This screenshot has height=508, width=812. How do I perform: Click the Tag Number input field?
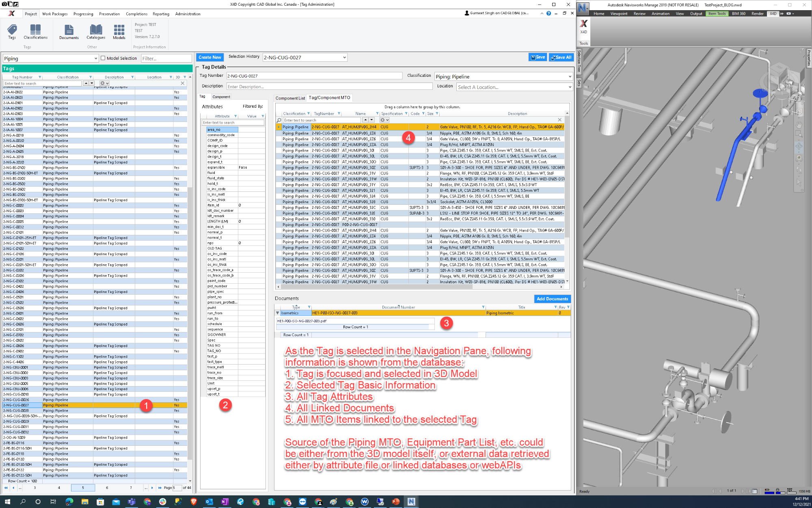(314, 76)
